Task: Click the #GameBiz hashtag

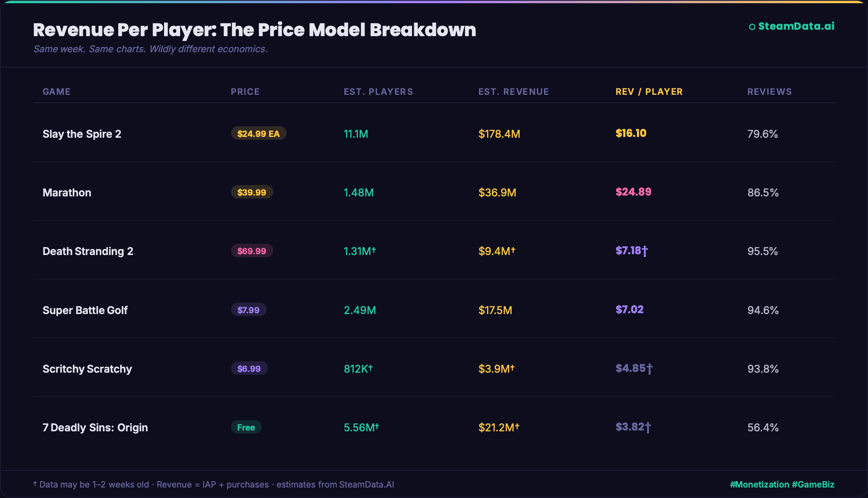Action: pyautogui.click(x=813, y=484)
